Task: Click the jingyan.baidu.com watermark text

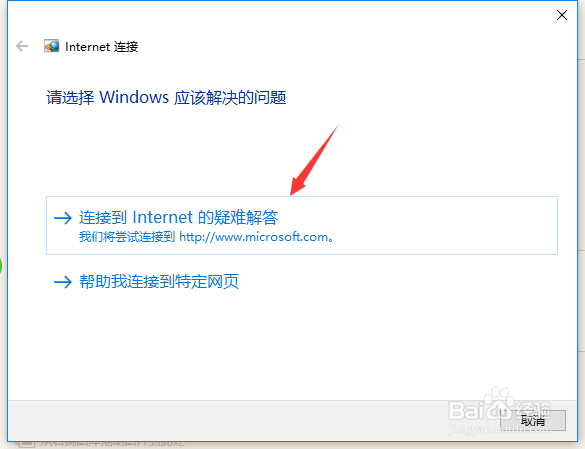Action: click(499, 429)
